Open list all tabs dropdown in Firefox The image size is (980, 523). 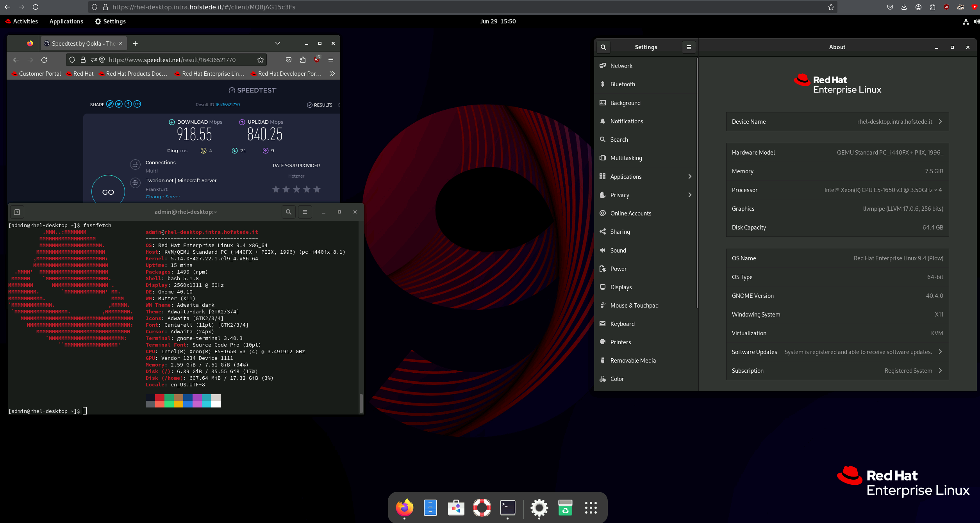coord(277,43)
